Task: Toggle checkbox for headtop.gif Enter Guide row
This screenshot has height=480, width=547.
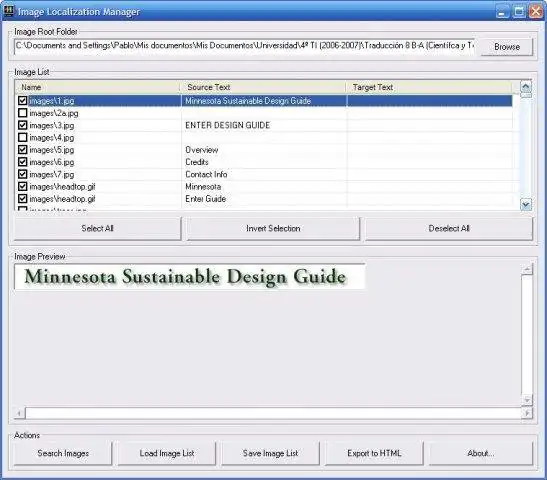Action: [23, 199]
